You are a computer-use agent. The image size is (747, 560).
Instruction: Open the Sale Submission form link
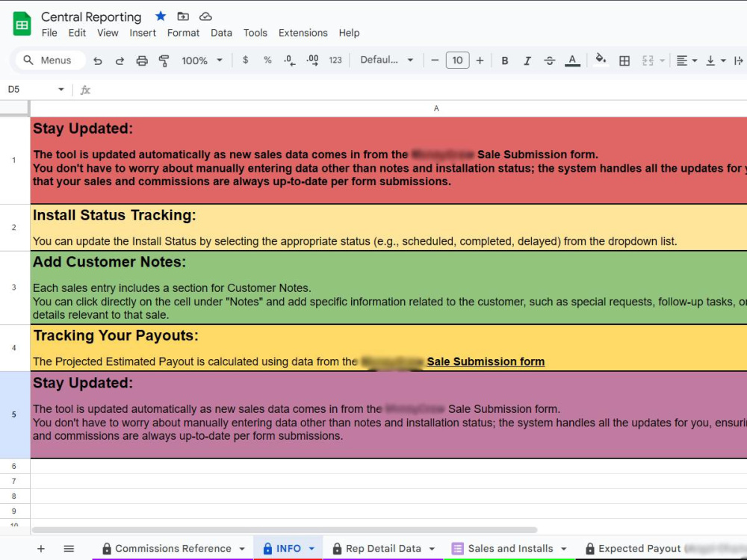tap(486, 361)
